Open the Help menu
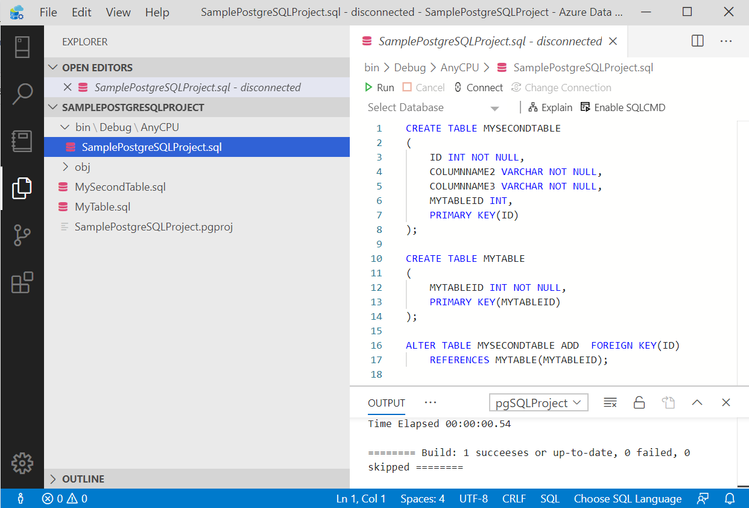Viewport: 749px width, 508px height. click(157, 12)
